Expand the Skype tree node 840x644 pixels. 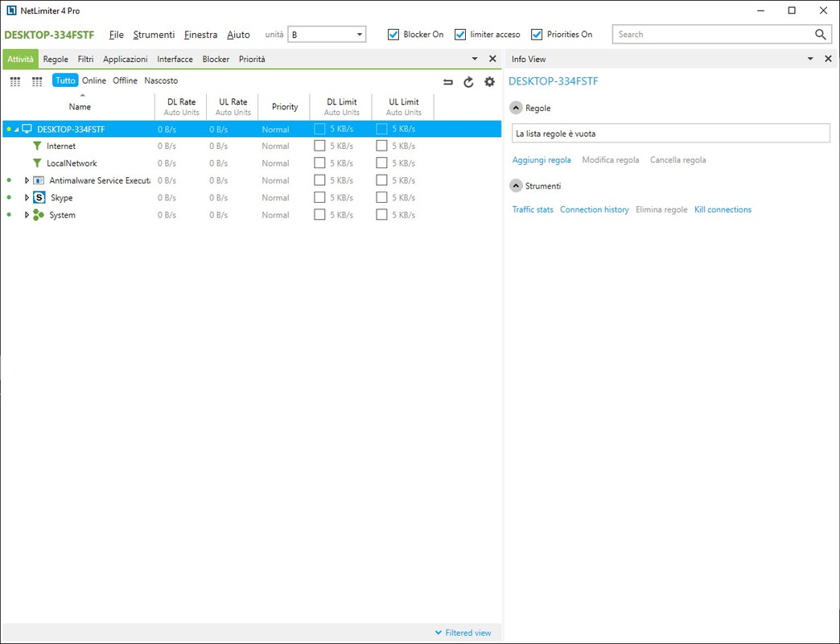click(27, 198)
